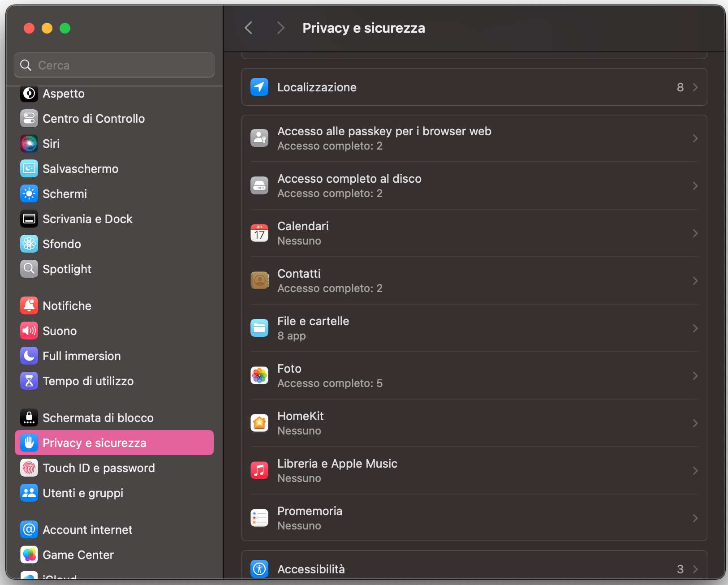Expand Accesso completo al disco
The image size is (728, 585).
pyautogui.click(x=695, y=185)
